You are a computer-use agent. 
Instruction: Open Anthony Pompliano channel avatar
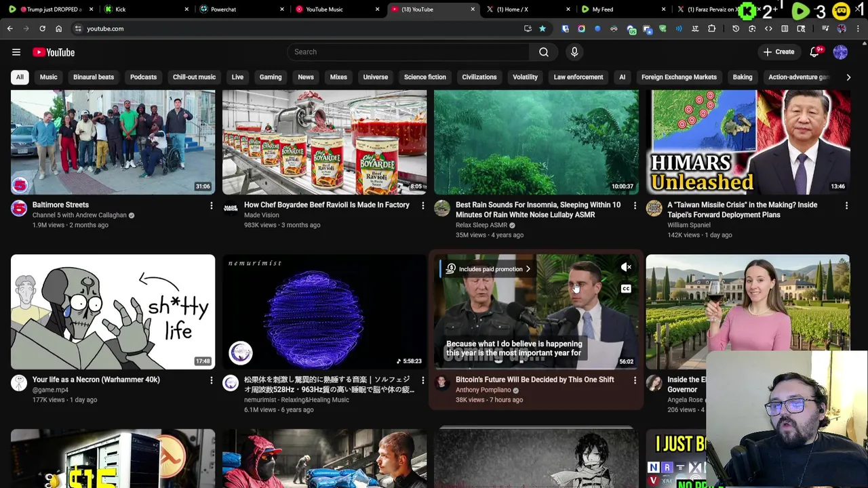coord(442,383)
